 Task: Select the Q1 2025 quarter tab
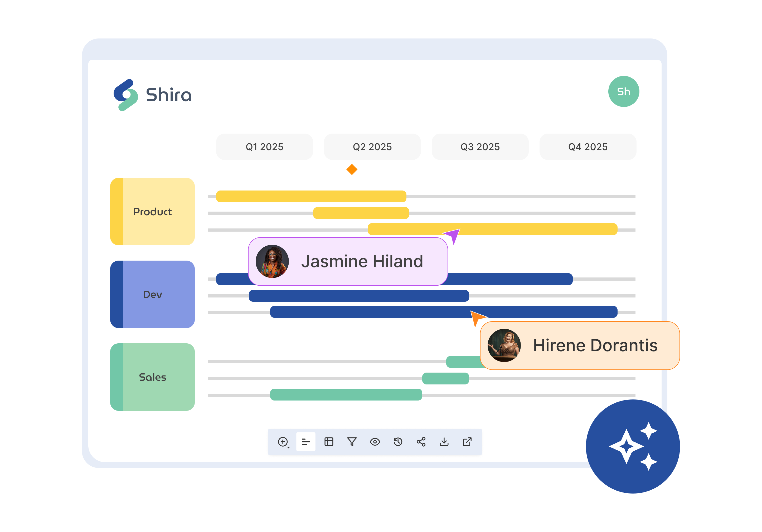[x=265, y=147]
